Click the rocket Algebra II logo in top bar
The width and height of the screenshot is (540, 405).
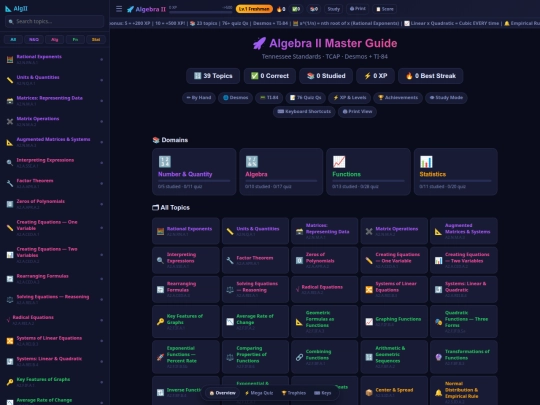pyautogui.click(x=146, y=9)
